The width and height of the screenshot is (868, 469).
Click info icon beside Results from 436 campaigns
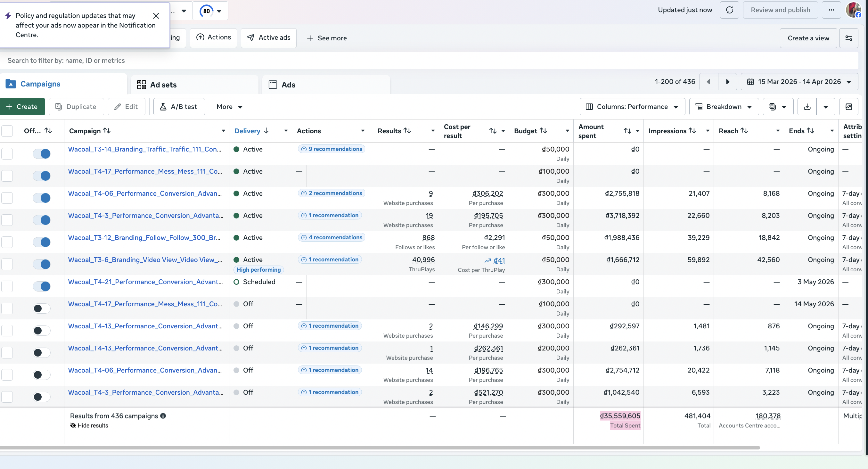coord(163,416)
